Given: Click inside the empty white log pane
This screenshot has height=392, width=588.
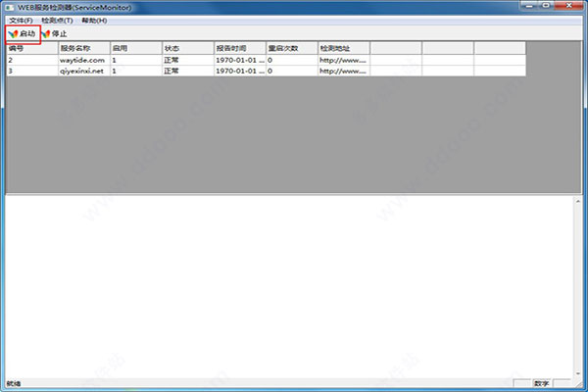Looking at the screenshot, I should tap(294, 284).
